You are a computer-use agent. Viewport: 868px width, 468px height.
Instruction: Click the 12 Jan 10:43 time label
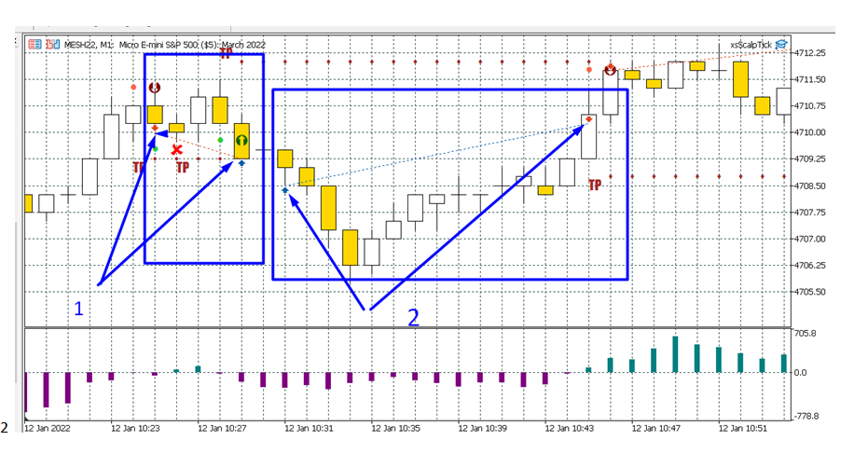pos(569,428)
